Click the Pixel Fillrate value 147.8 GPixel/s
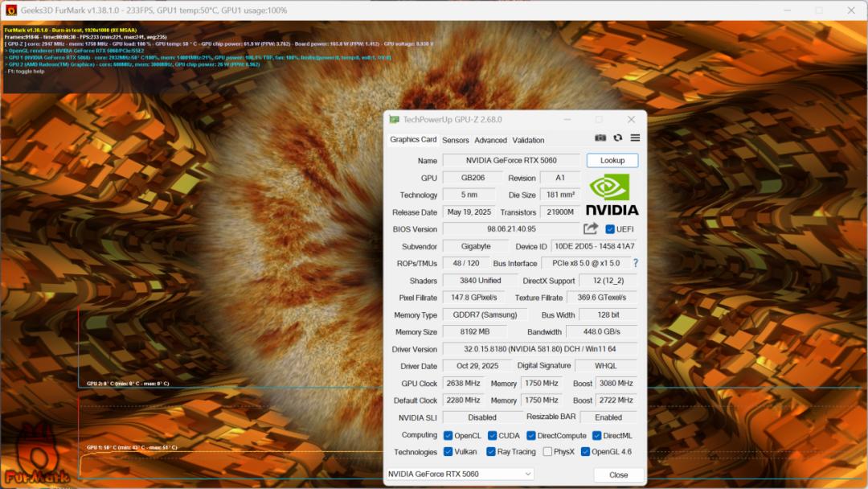 pyautogui.click(x=474, y=298)
